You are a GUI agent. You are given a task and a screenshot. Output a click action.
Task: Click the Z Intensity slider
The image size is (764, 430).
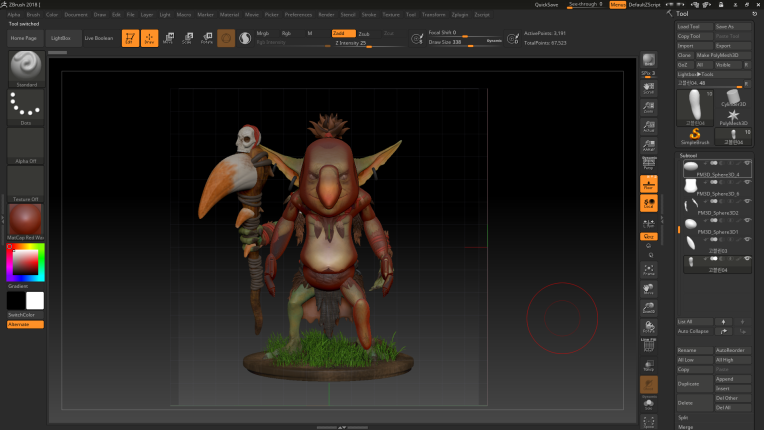coord(369,43)
